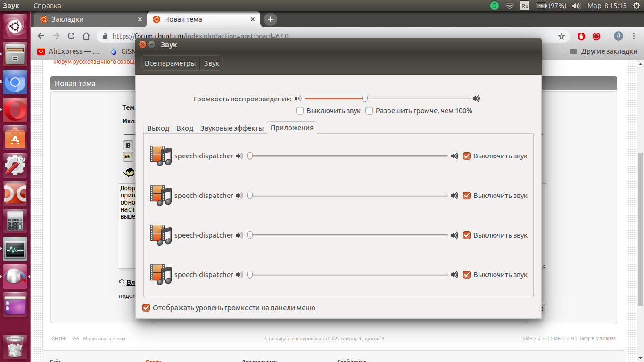Click 'Все параметры' button in Sound window

pyautogui.click(x=170, y=63)
